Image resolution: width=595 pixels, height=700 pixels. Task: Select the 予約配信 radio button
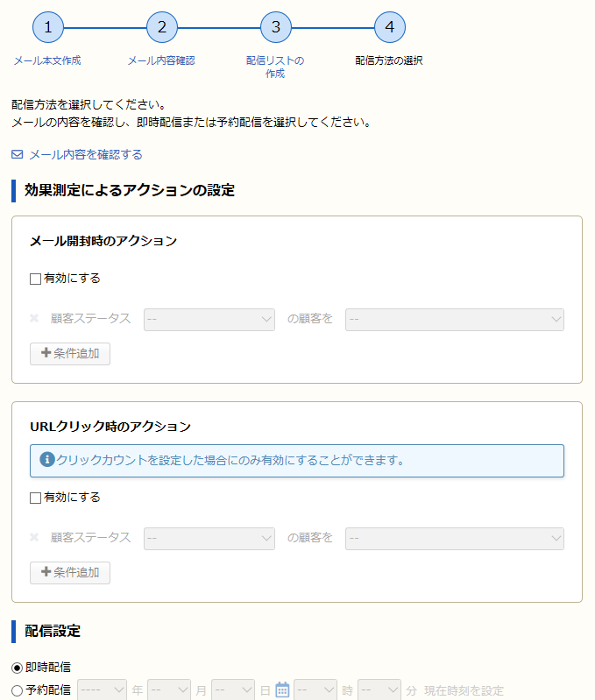coord(17,690)
